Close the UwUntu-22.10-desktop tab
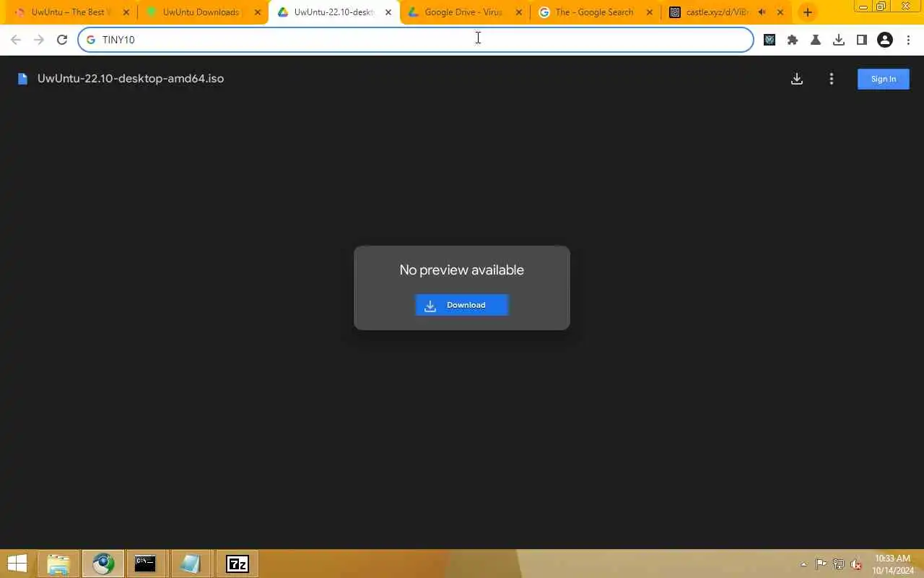Image resolution: width=924 pixels, height=578 pixels. click(x=388, y=12)
